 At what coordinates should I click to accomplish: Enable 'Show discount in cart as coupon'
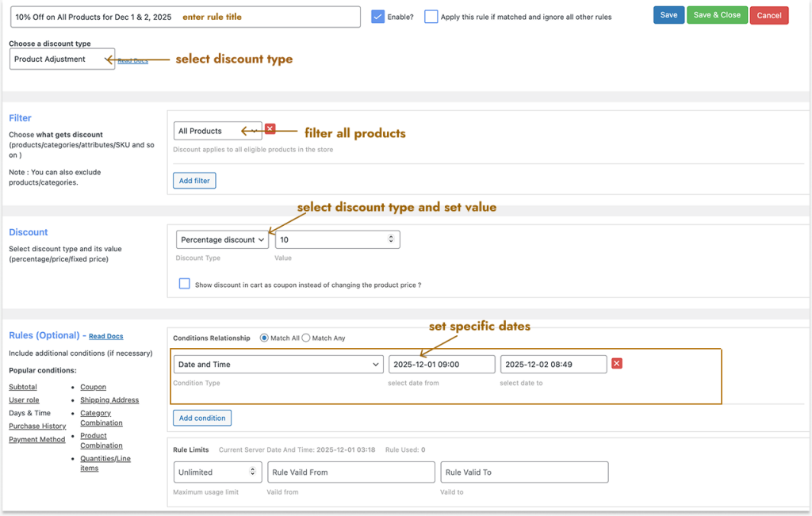[x=185, y=283]
